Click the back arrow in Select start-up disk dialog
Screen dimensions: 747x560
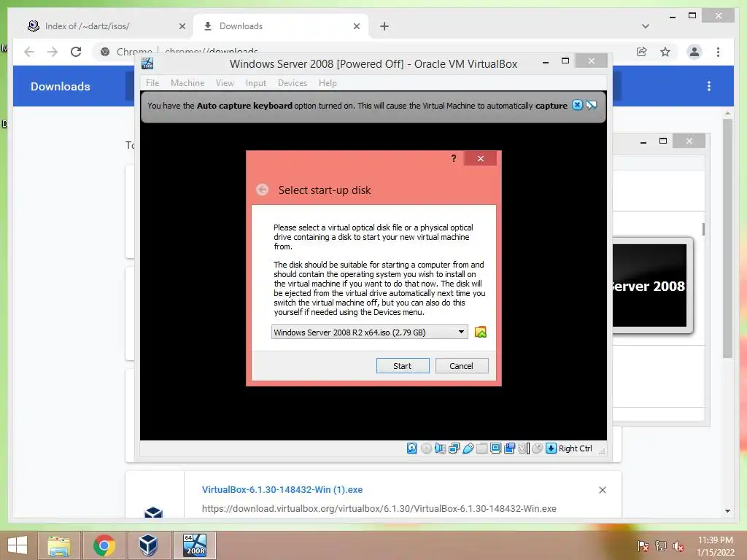(x=262, y=190)
